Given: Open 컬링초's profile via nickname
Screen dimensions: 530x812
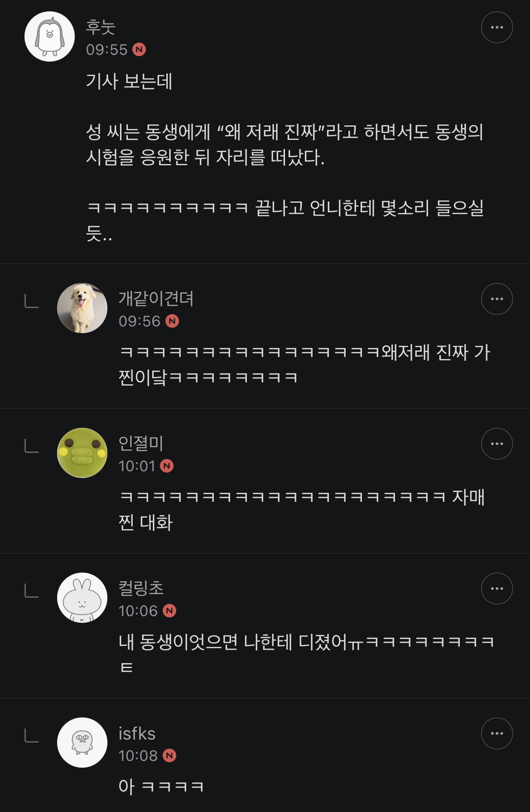Looking at the screenshot, I should [x=141, y=588].
